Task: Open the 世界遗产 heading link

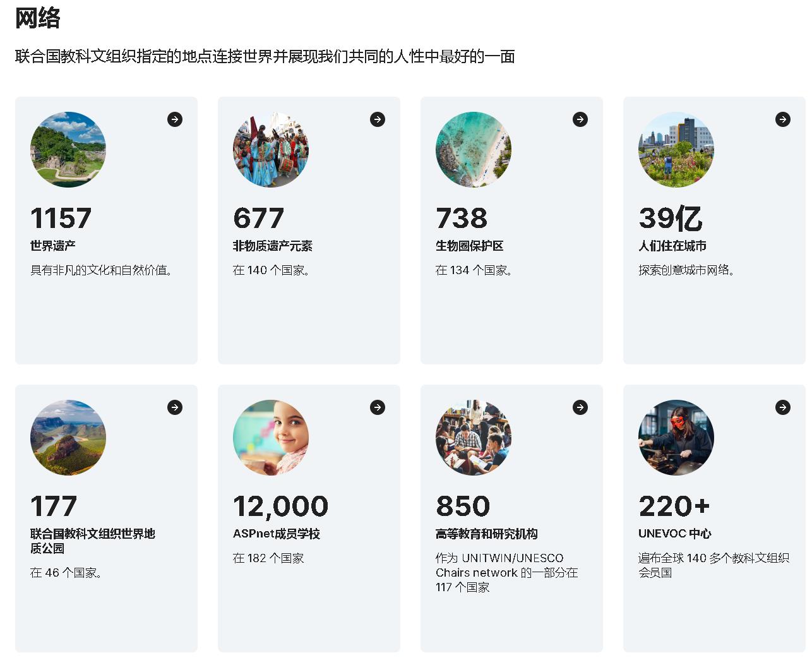Action: [53, 246]
